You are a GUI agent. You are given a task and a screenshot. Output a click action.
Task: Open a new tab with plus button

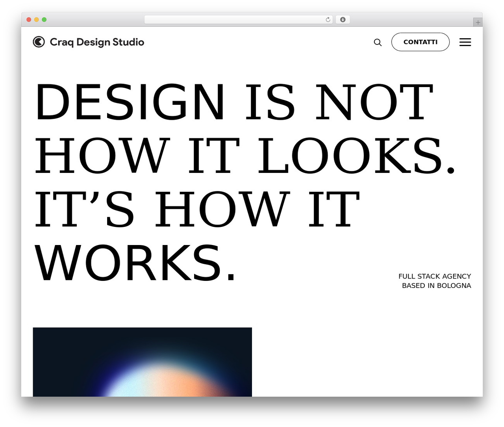coord(478,22)
